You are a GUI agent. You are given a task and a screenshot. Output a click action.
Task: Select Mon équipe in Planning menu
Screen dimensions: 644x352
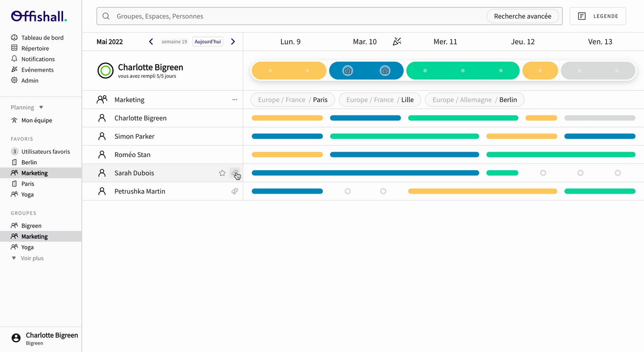point(36,120)
